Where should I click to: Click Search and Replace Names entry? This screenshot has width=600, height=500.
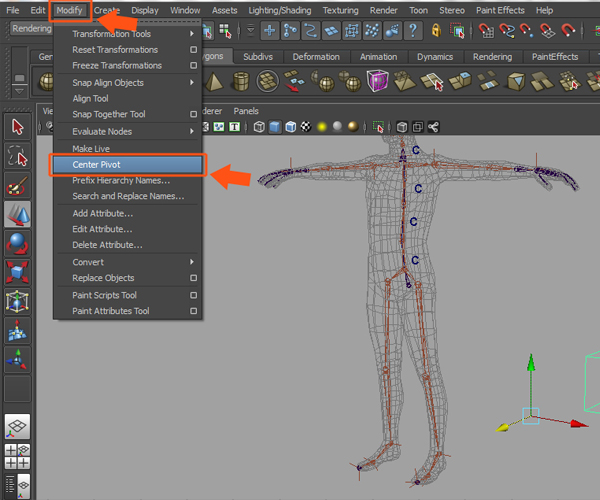coord(129,196)
